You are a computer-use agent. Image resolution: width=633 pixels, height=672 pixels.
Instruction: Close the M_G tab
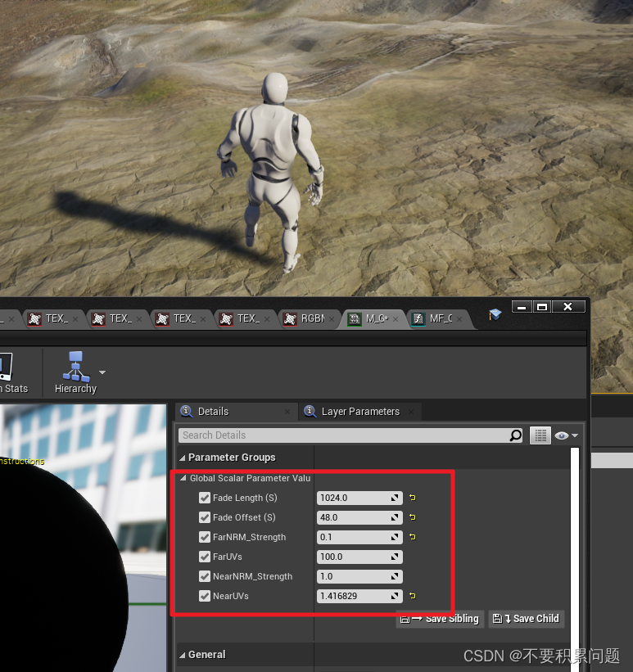tap(396, 319)
